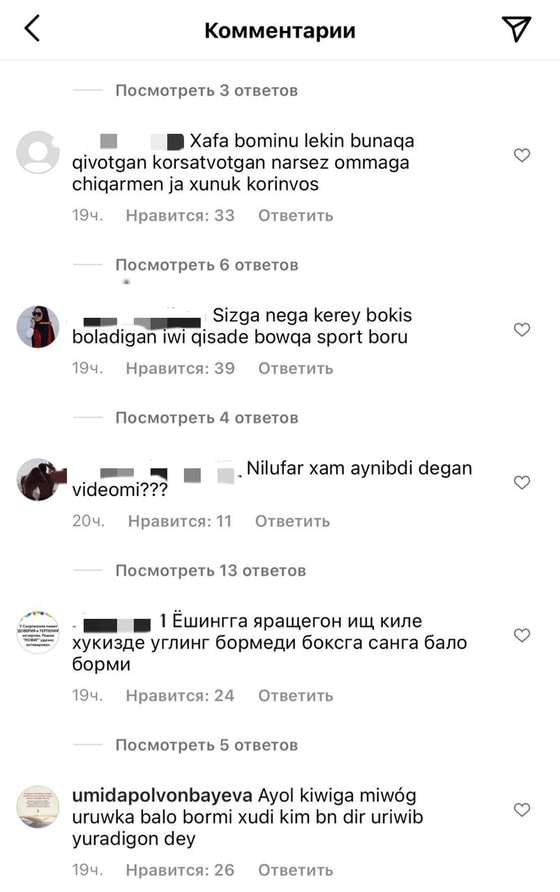Like the 'Sizga nega kerey bokis' comment
The image size is (560, 892).
point(522,329)
